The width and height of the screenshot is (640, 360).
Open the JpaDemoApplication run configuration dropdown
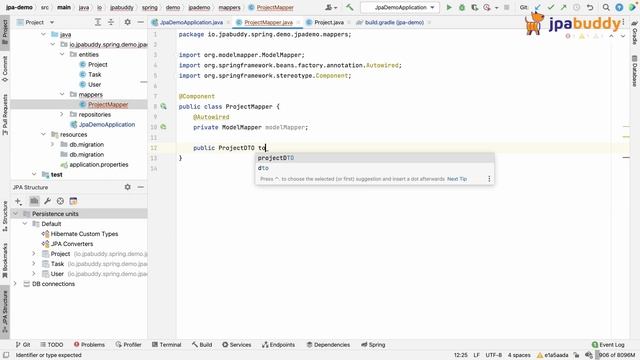tap(400, 7)
